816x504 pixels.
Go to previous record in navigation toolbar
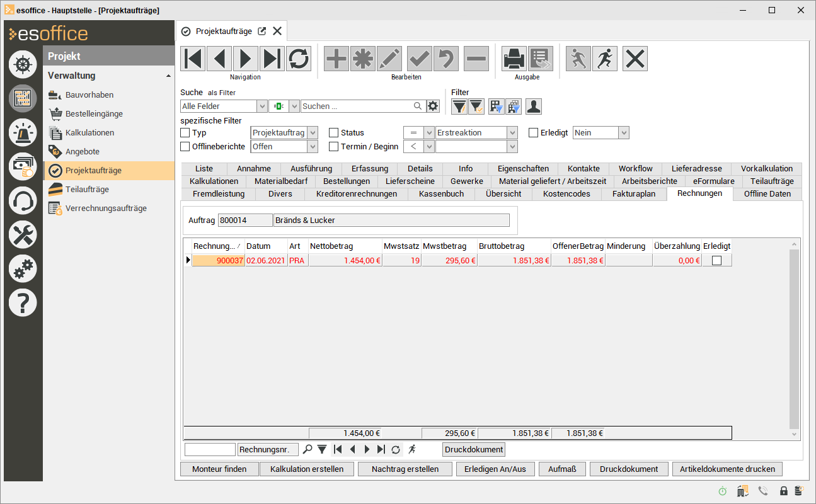(219, 59)
